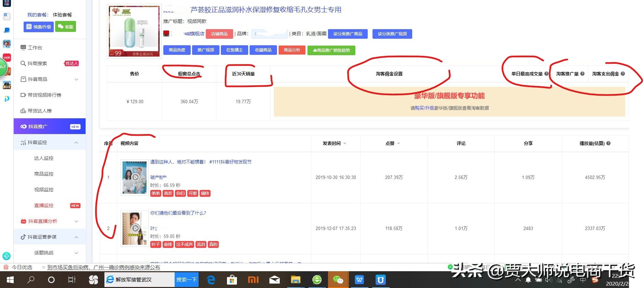The image size is (644, 288).
Task: Open the 工作台 sidebar item
Action: click(x=35, y=48)
